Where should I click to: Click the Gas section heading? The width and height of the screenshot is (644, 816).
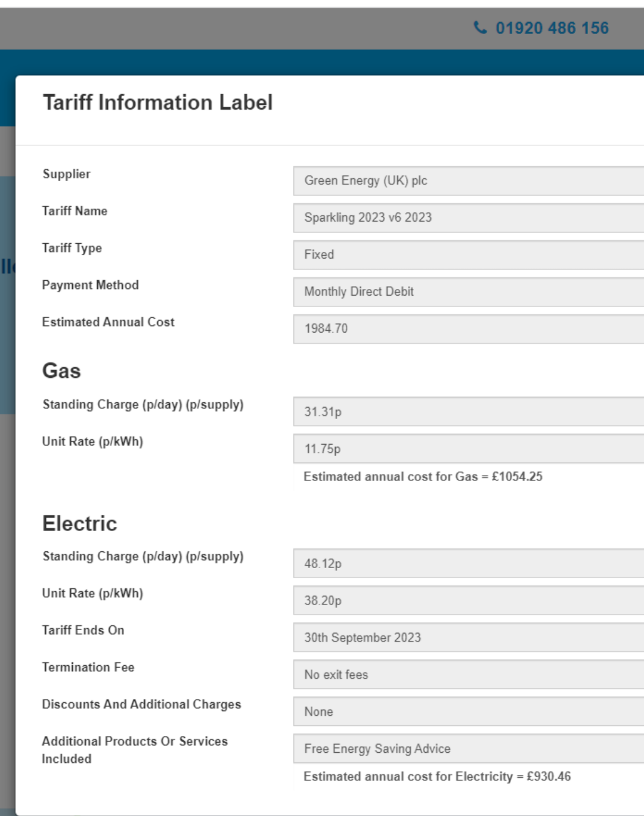pyautogui.click(x=61, y=371)
